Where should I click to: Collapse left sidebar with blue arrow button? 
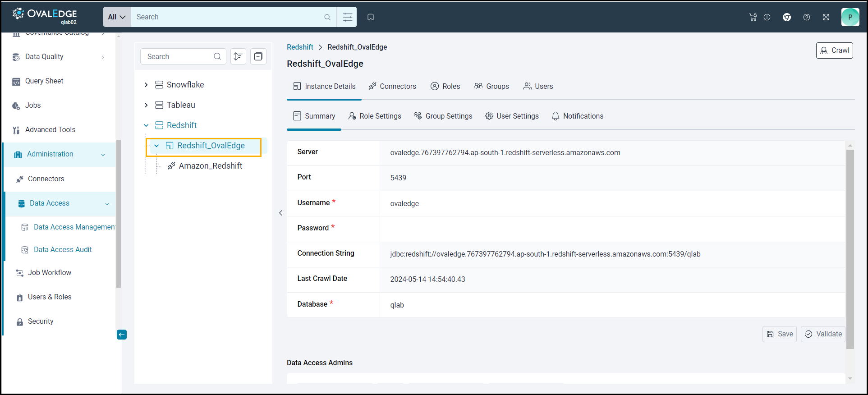(x=122, y=335)
